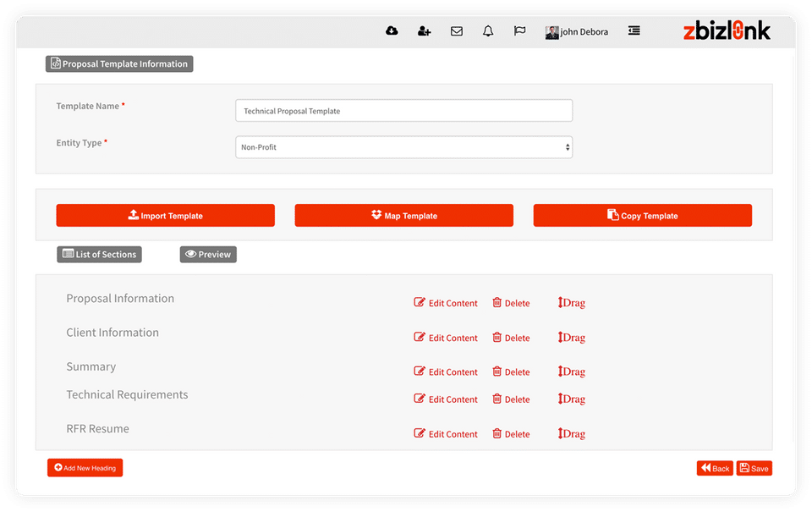Edit Content of Proposal Information

[x=446, y=303]
